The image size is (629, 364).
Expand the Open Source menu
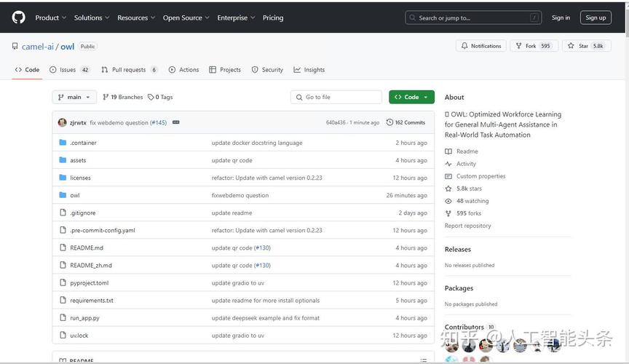click(186, 17)
